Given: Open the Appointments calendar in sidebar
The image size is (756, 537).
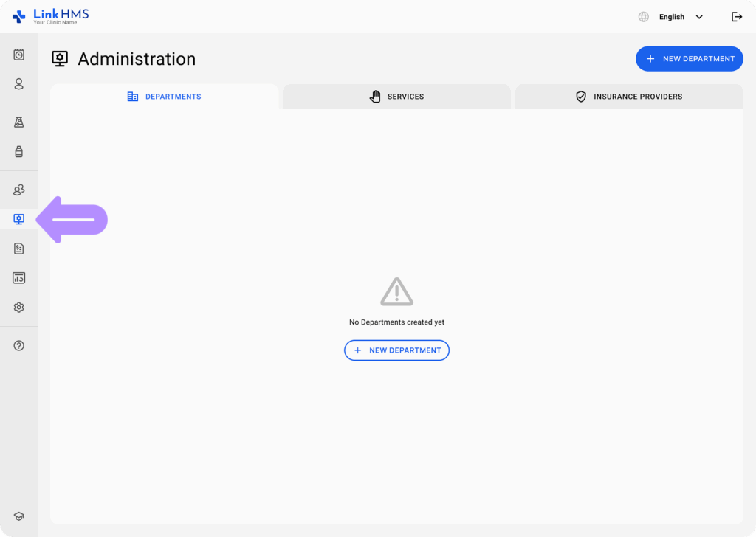Looking at the screenshot, I should (19, 55).
